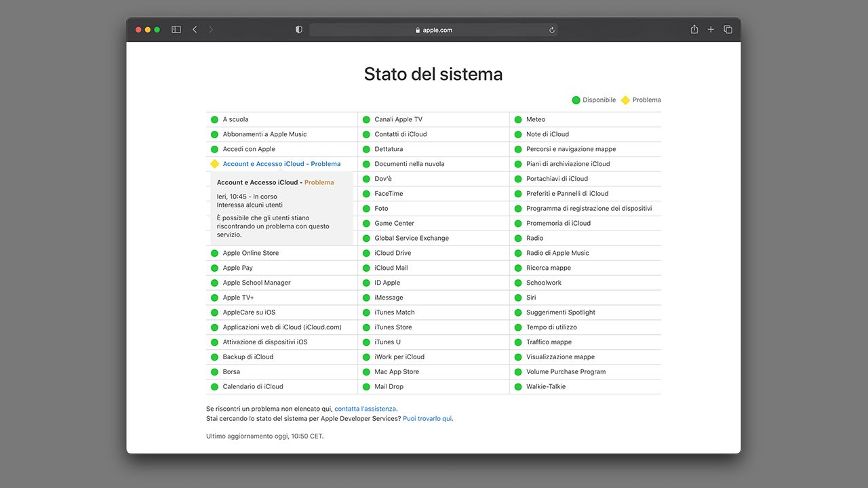Viewport: 868px width, 488px height.
Task: Click the green status dot beside iCloud Drive
Action: (366, 253)
